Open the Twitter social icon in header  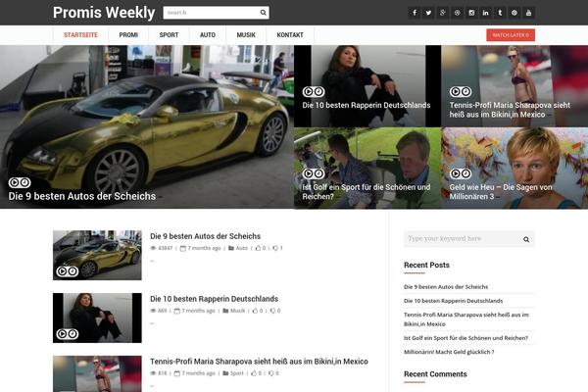coord(428,13)
